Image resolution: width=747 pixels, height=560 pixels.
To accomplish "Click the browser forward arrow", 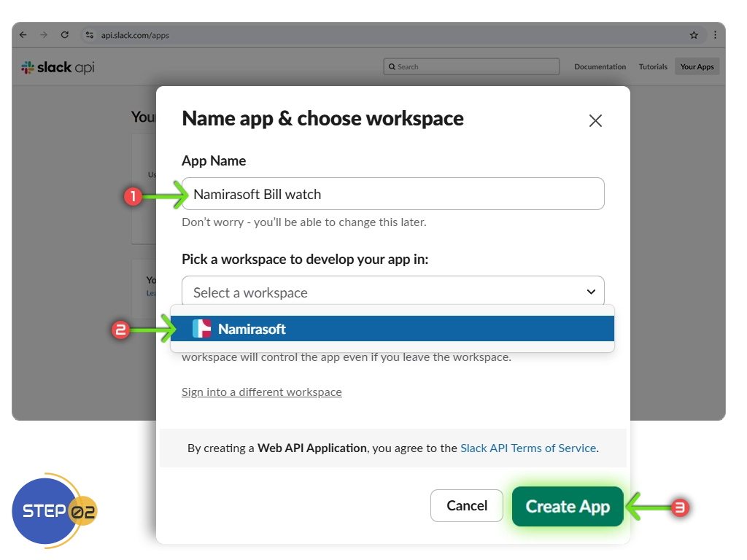I will (44, 35).
